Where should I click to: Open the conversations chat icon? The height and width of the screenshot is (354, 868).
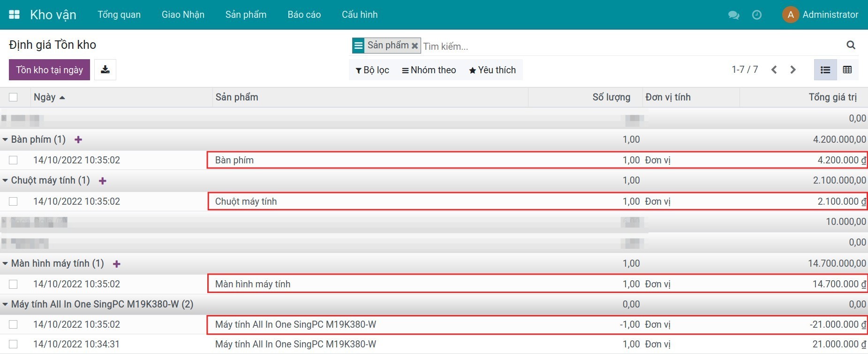pyautogui.click(x=733, y=15)
